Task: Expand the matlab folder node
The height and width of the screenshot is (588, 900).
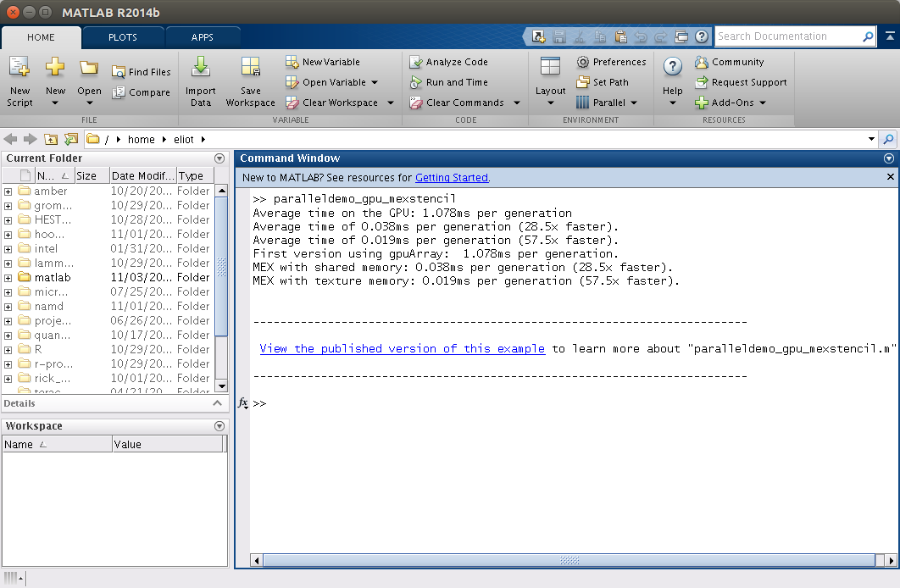Action: (x=8, y=278)
